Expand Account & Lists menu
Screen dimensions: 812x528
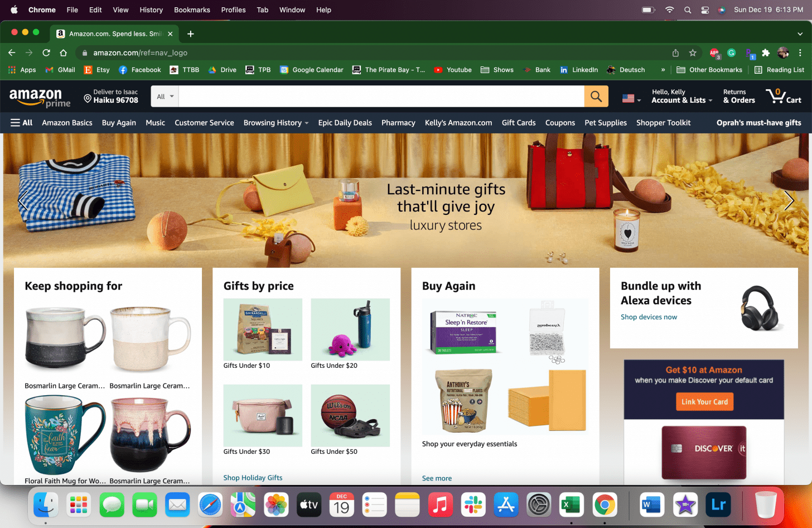point(681,96)
